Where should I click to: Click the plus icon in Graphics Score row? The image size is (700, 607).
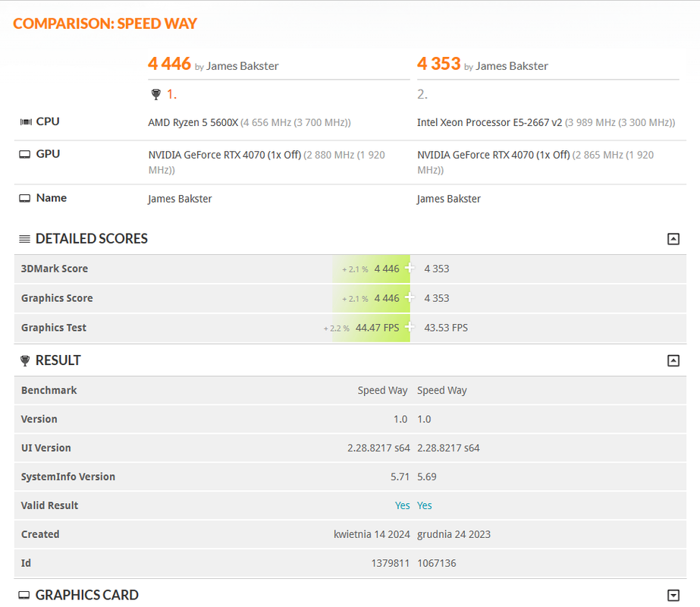click(x=410, y=297)
